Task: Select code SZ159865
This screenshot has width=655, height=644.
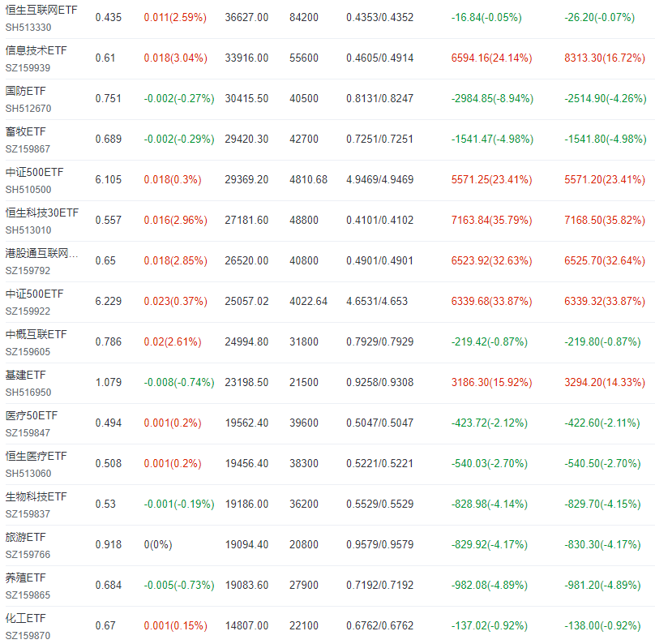Action: click(28, 595)
